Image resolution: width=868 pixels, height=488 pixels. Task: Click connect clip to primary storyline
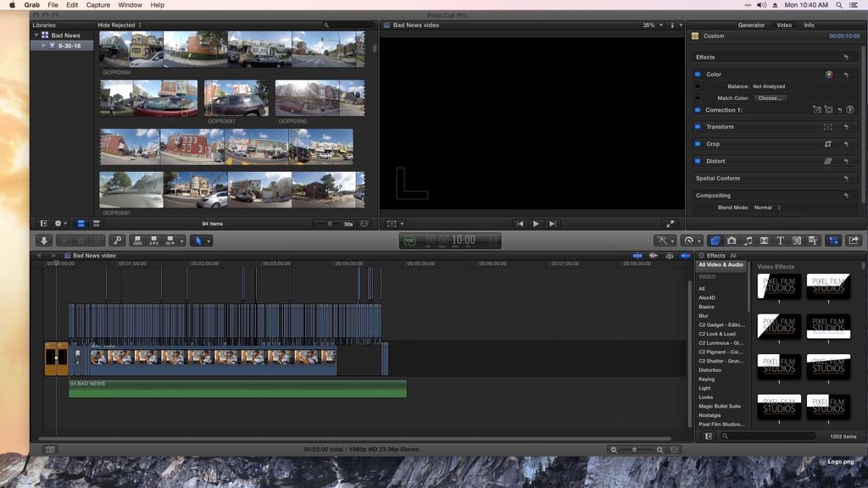point(138,241)
